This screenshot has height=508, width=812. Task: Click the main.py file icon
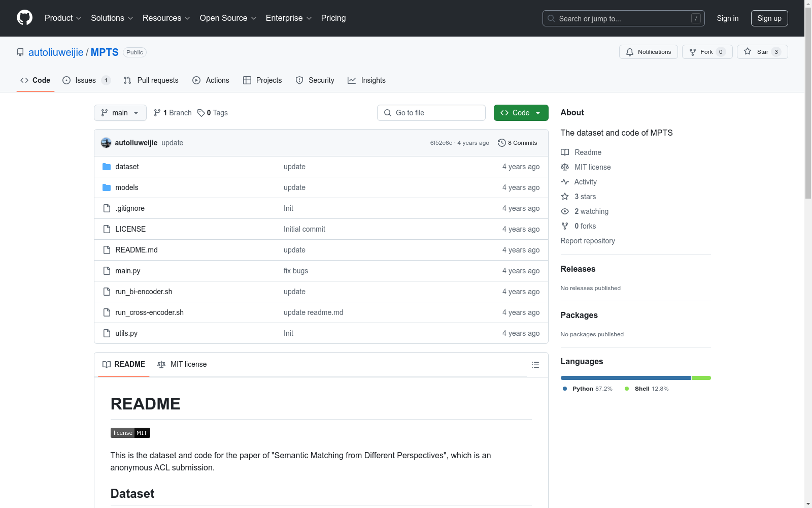tap(107, 271)
